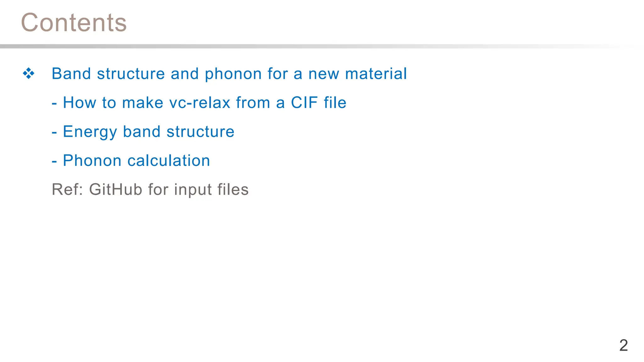Click the word "material" in the main bullet
This screenshot has width=644, height=362.
click(x=376, y=74)
